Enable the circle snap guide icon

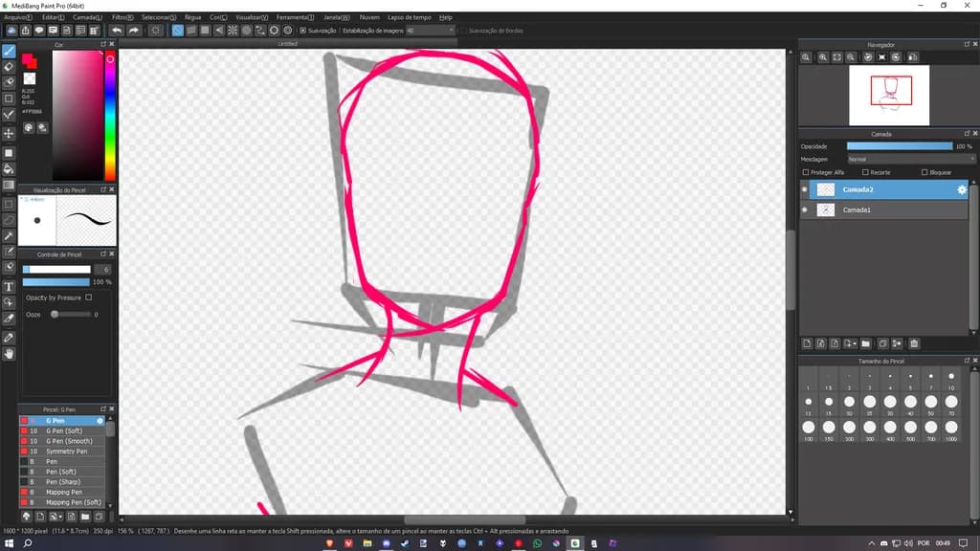(246, 30)
